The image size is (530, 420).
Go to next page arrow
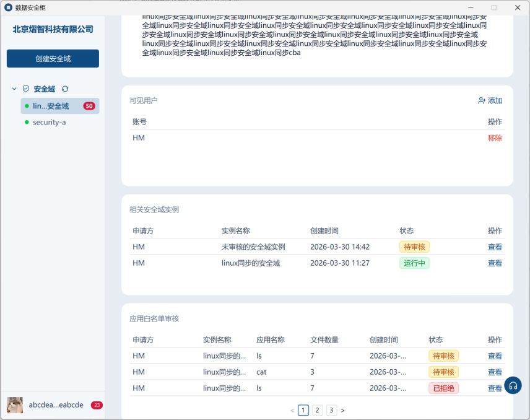[343, 411]
